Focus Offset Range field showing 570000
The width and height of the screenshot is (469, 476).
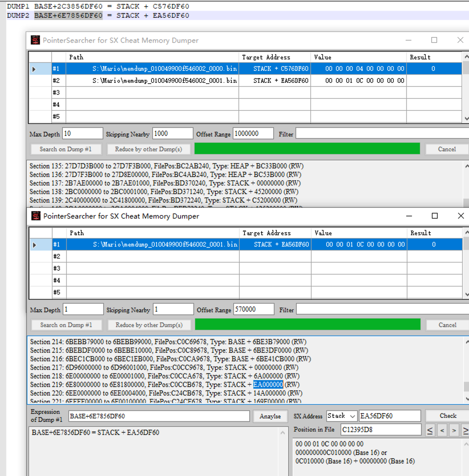tap(254, 309)
